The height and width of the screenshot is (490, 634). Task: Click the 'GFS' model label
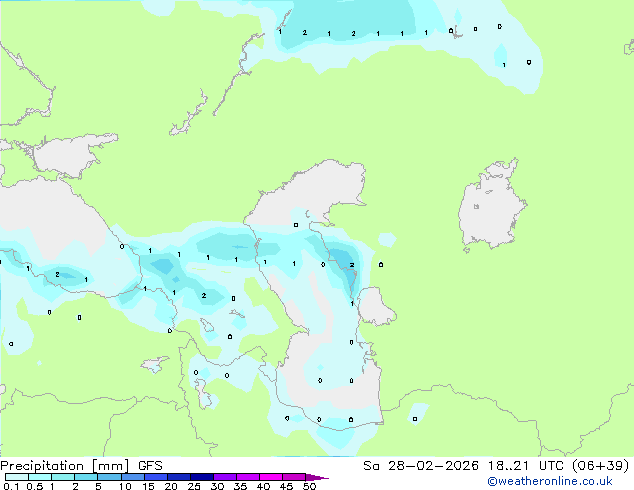150,466
